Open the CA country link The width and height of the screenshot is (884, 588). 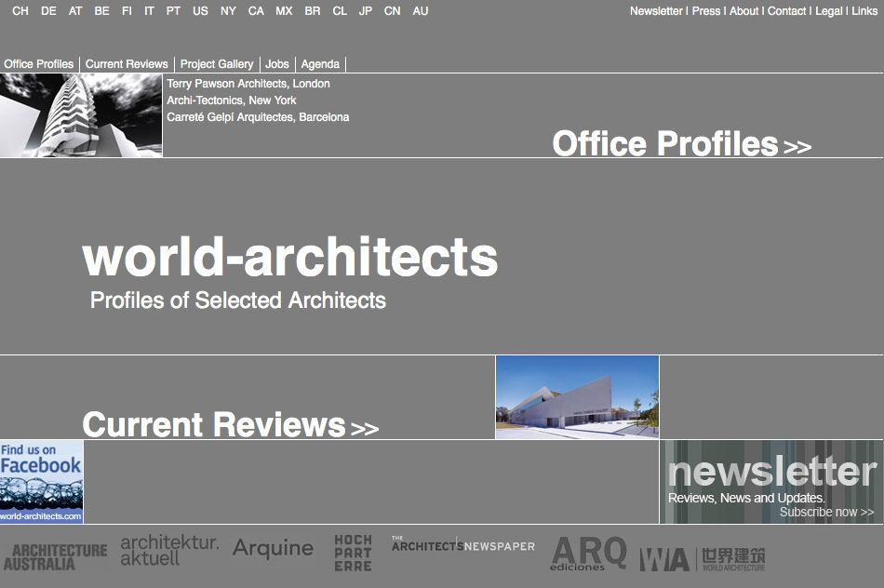click(x=256, y=11)
